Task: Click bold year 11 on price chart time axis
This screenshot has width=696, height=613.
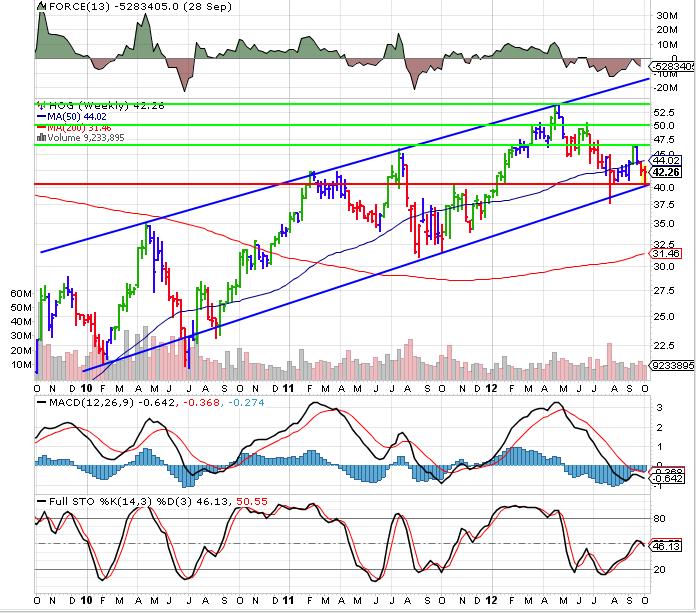Action: click(x=288, y=388)
